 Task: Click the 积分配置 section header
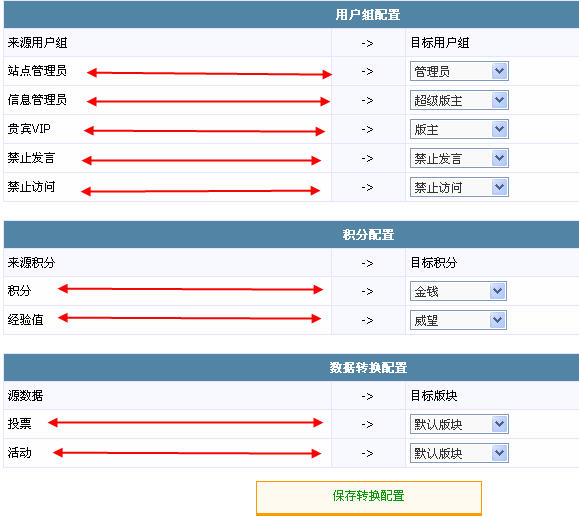click(368, 235)
